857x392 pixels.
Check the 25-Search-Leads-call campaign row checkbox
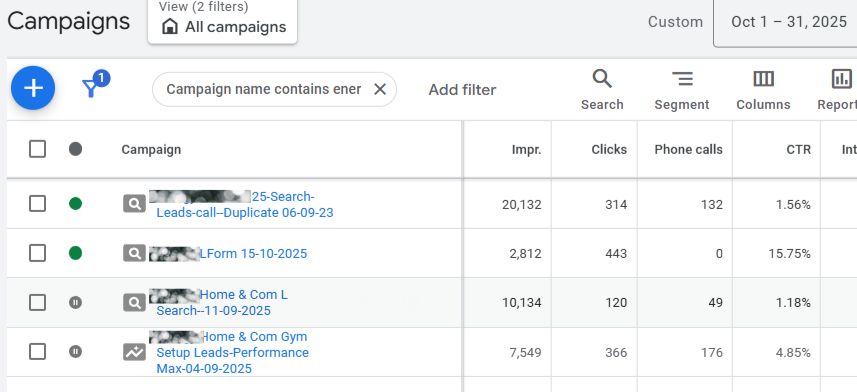[x=37, y=204]
